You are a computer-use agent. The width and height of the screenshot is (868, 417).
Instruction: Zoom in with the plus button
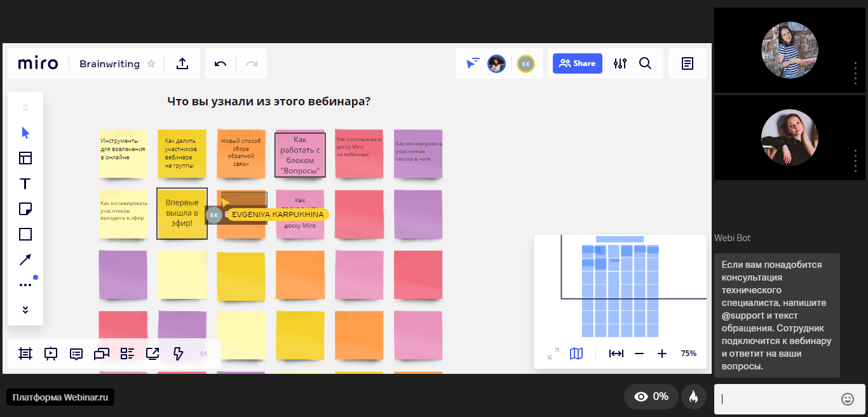(662, 354)
